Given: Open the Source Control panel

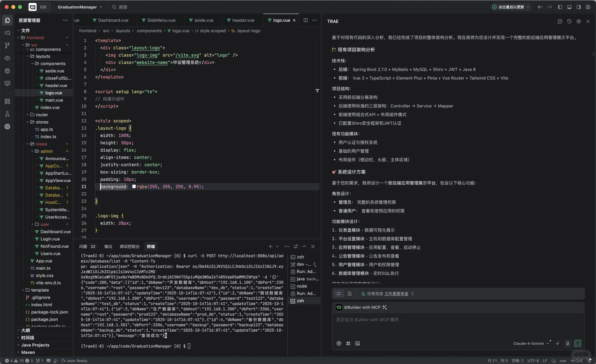Looking at the screenshot, I should click(x=7, y=45).
